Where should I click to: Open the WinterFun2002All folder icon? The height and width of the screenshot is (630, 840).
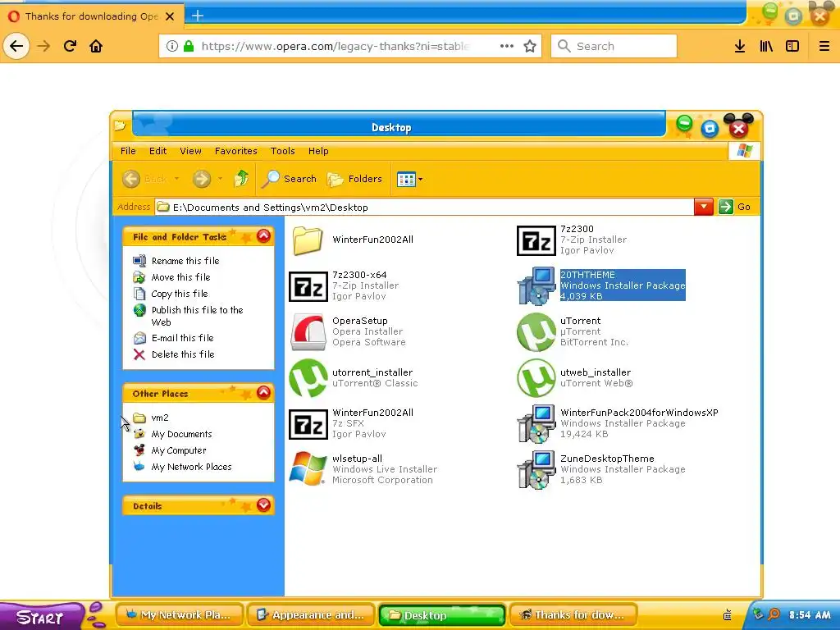(x=308, y=240)
